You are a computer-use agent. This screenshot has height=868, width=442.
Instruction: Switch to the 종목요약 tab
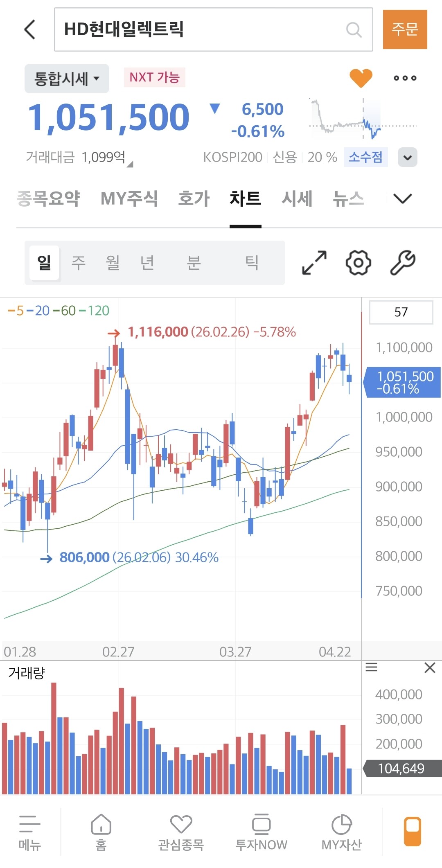click(x=48, y=199)
